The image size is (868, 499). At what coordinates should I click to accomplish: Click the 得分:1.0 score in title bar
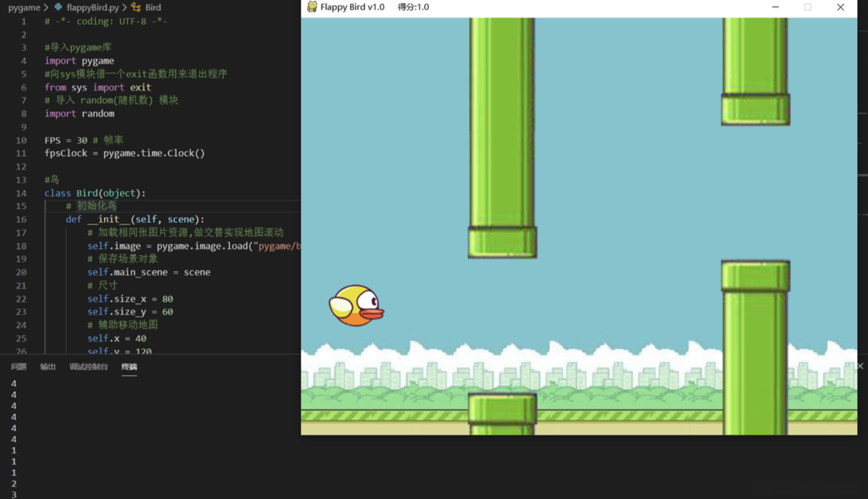(414, 7)
